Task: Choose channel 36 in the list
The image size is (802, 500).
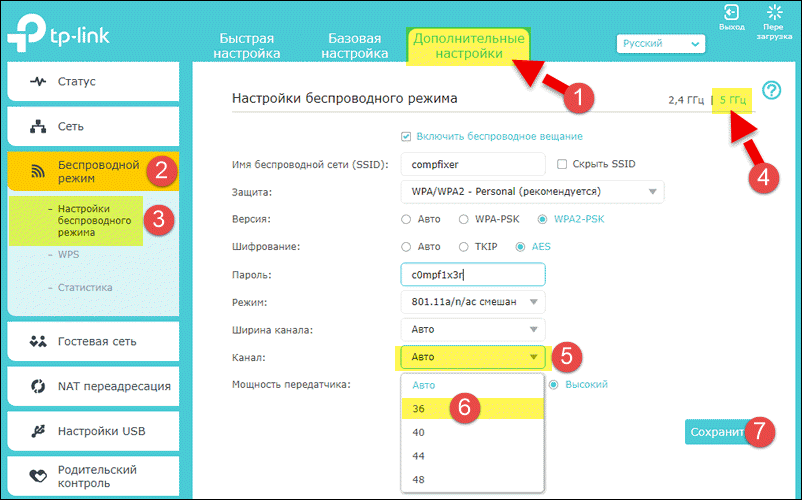Action: 473,408
